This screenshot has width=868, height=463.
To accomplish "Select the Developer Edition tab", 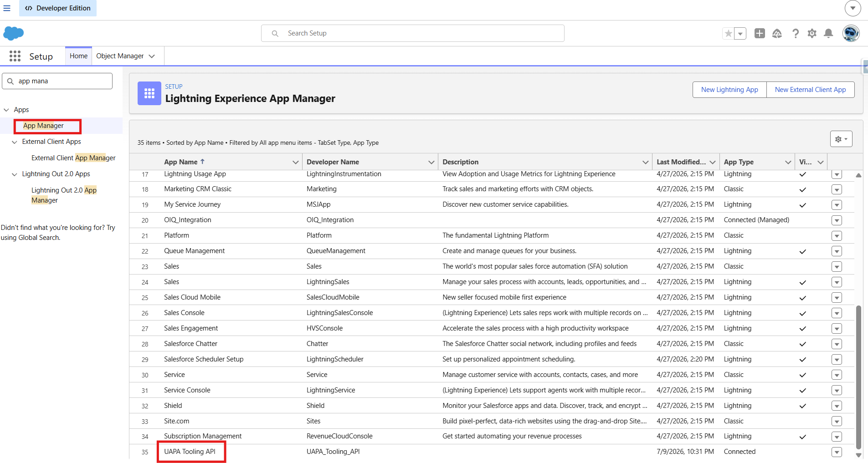I will [58, 8].
